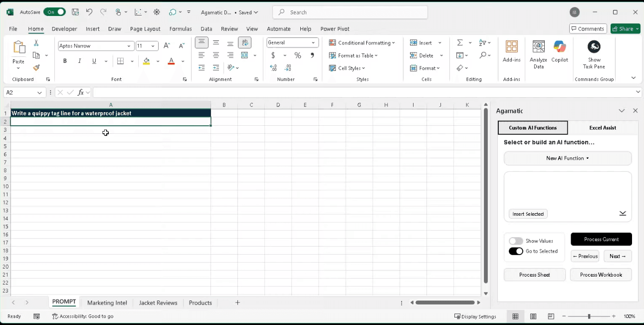The height and width of the screenshot is (325, 644).
Task: Apply Percent Style to the selection
Action: tap(297, 55)
